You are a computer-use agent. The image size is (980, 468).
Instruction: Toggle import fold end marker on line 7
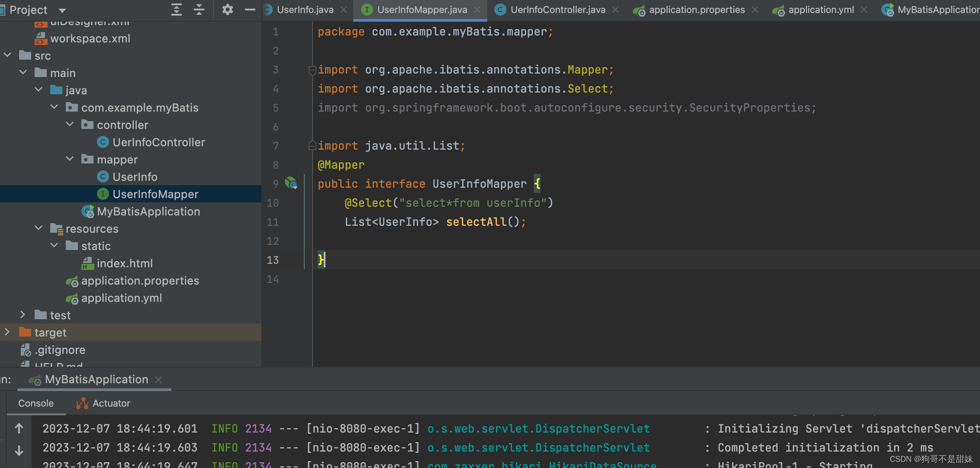pyautogui.click(x=312, y=146)
